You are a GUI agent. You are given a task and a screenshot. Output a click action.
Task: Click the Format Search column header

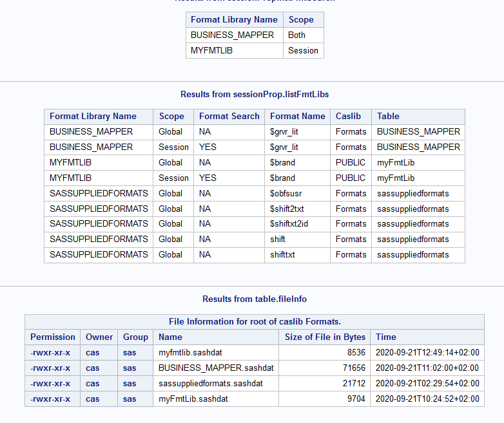pos(229,117)
